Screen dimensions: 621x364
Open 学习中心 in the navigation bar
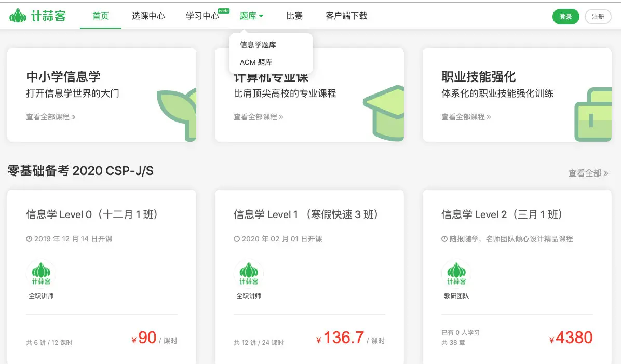point(203,16)
